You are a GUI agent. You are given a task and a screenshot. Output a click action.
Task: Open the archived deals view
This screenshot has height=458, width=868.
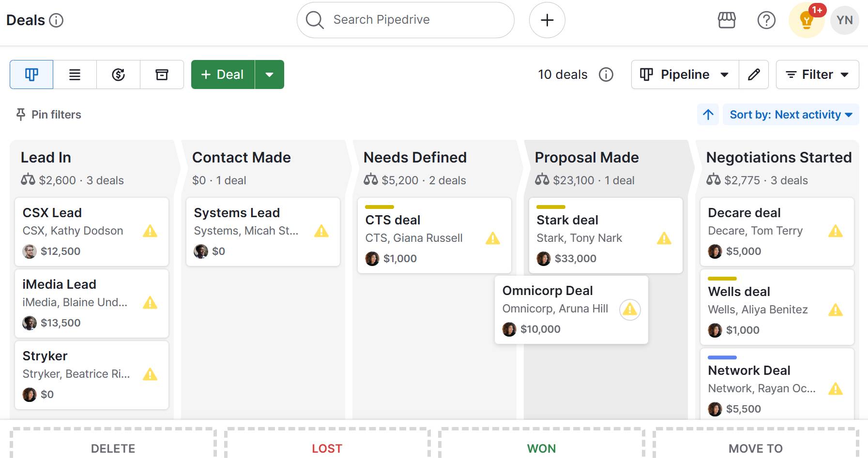162,74
